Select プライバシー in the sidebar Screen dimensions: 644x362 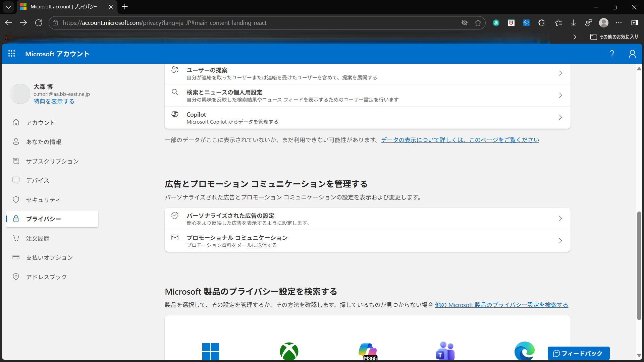click(x=52, y=219)
